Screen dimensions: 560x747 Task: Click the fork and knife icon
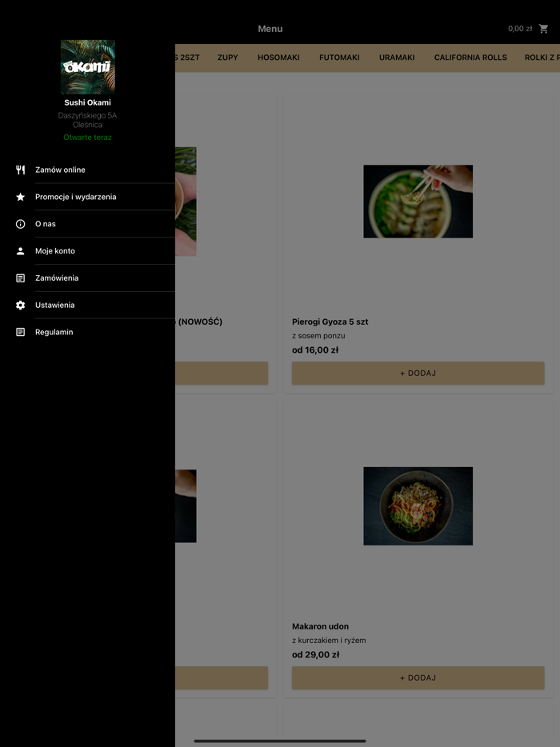20,170
